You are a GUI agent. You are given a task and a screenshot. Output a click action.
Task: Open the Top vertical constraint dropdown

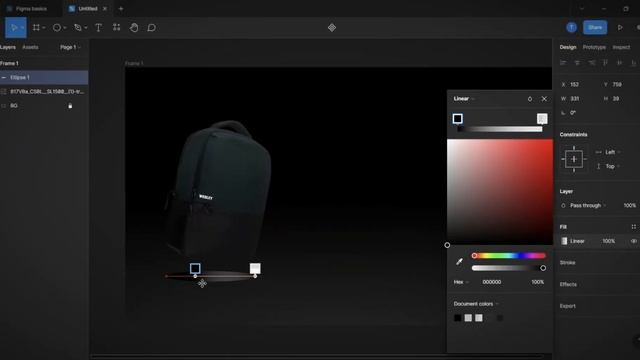pos(613,167)
